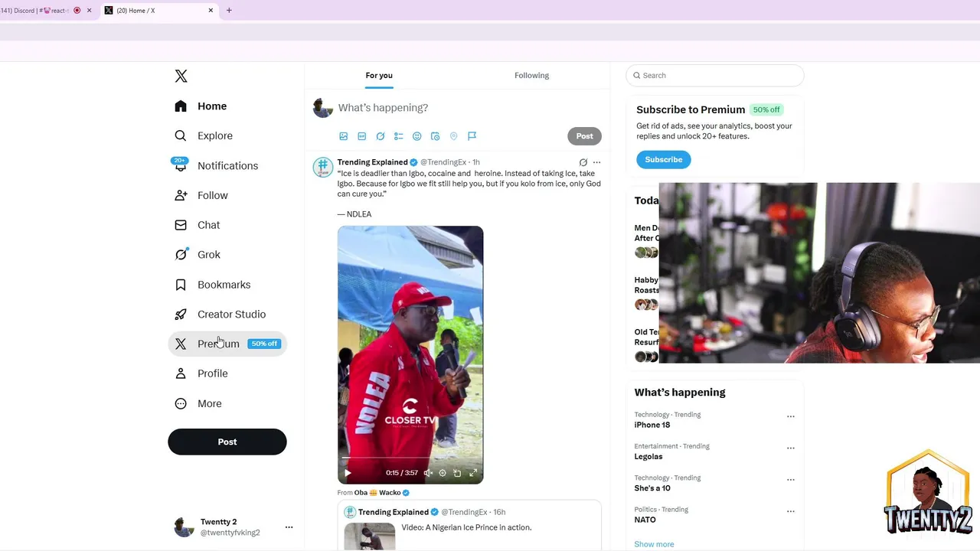980x551 pixels.
Task: Open options dots for She's a 10
Action: [x=791, y=480]
